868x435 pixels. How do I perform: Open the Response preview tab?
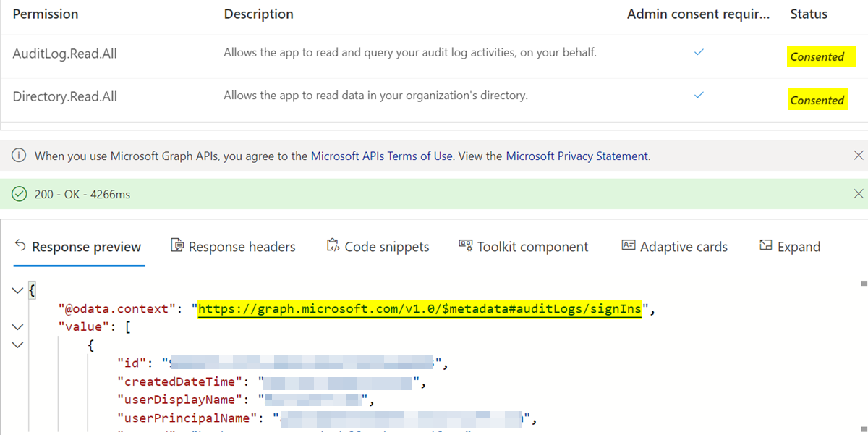point(80,247)
